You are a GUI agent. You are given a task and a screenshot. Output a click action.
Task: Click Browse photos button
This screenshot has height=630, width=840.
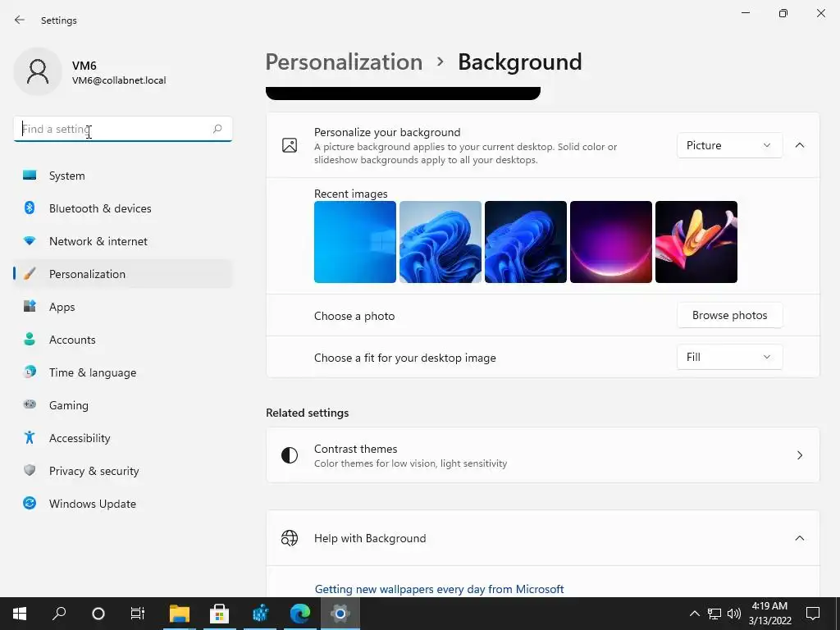[x=729, y=315]
